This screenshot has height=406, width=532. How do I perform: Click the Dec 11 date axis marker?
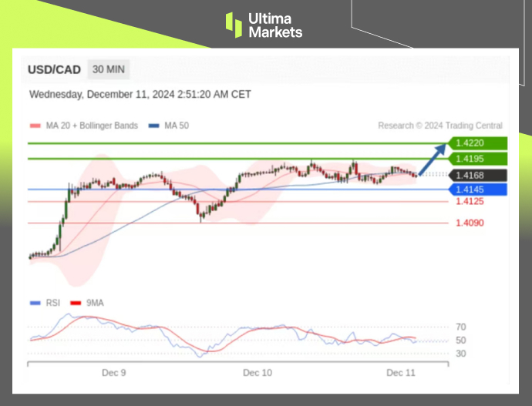401,373
